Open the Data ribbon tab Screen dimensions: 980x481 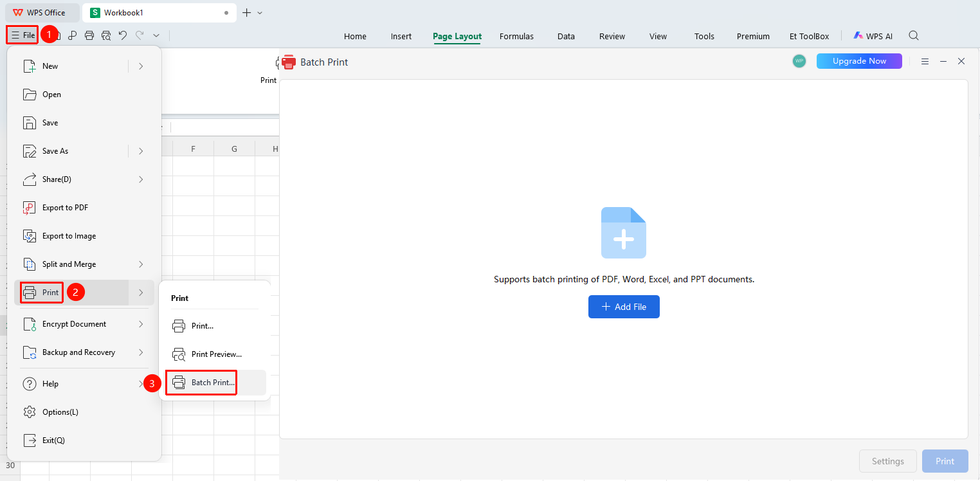(x=566, y=37)
